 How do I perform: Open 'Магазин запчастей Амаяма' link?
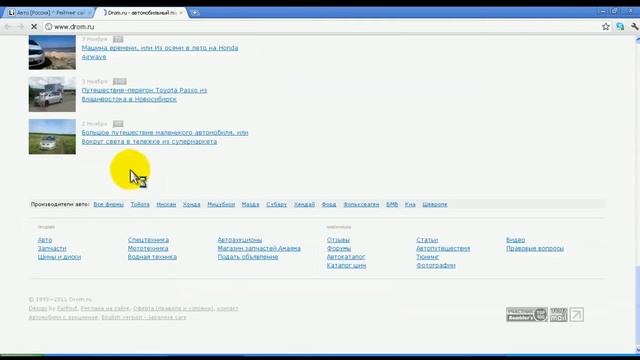pos(259,248)
